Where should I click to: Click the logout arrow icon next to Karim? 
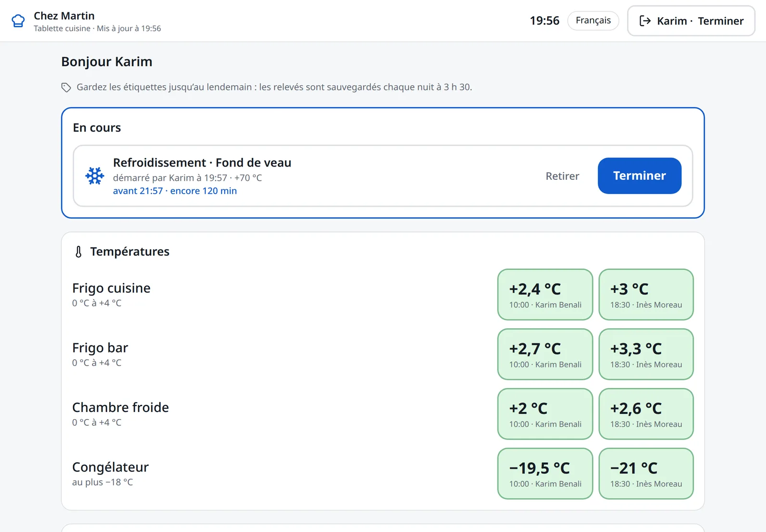click(645, 21)
